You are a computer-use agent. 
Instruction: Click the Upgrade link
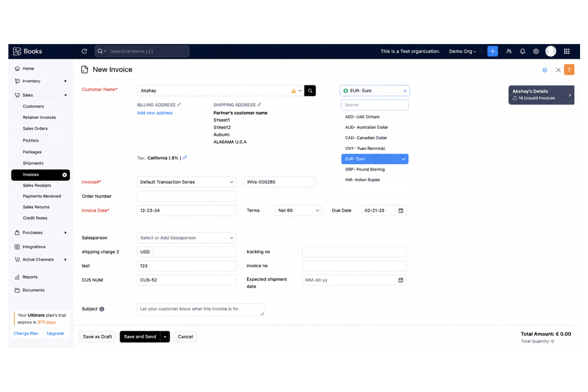(x=55, y=334)
